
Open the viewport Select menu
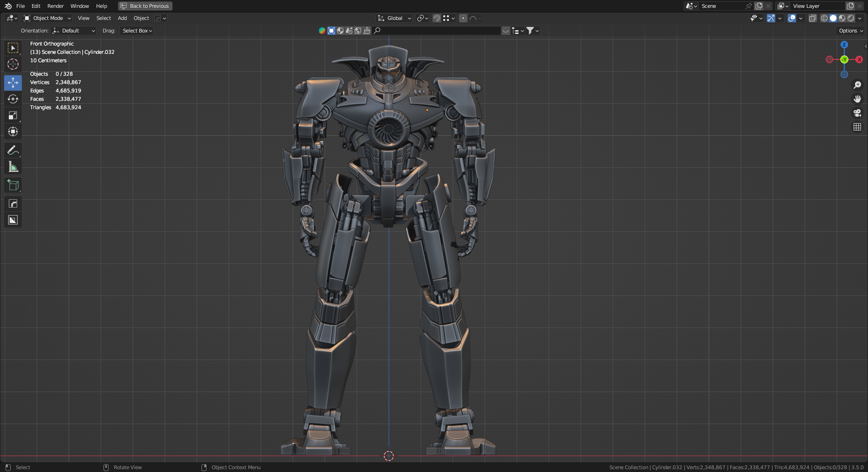(x=104, y=18)
